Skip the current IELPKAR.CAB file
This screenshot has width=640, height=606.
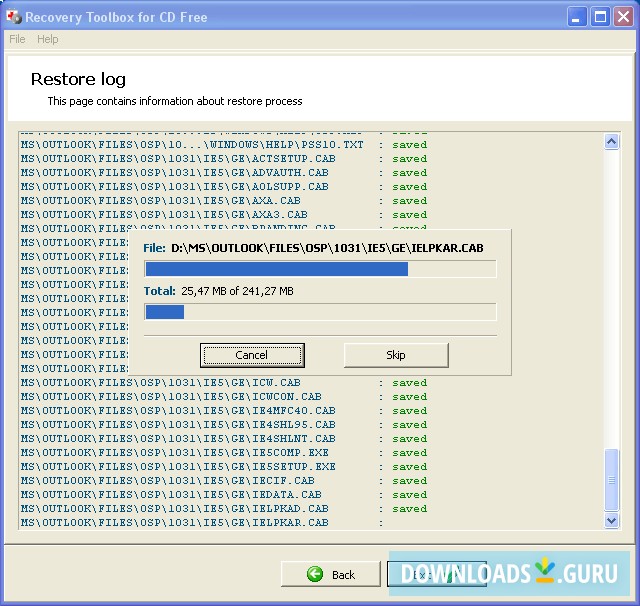coord(396,355)
